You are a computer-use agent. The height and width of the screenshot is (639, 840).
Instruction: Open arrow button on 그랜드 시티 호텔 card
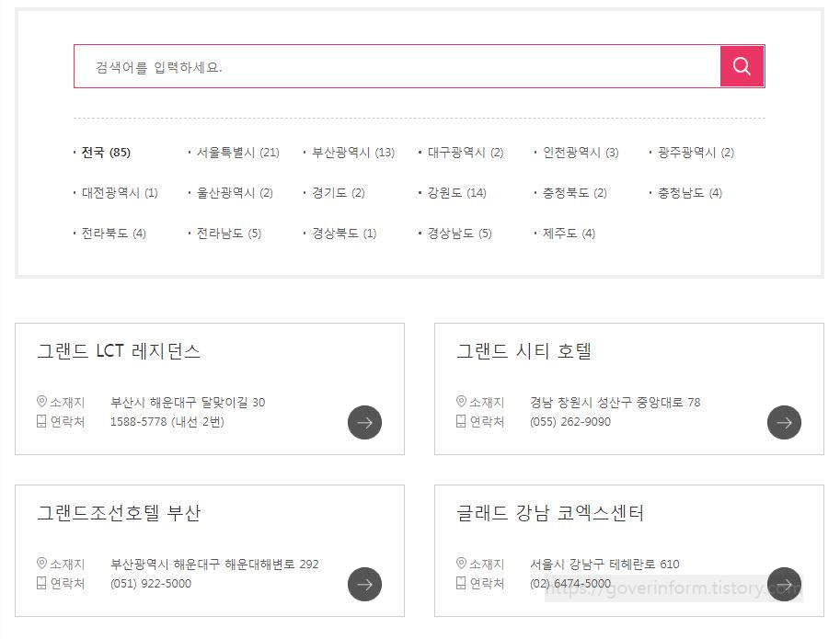[x=784, y=422]
